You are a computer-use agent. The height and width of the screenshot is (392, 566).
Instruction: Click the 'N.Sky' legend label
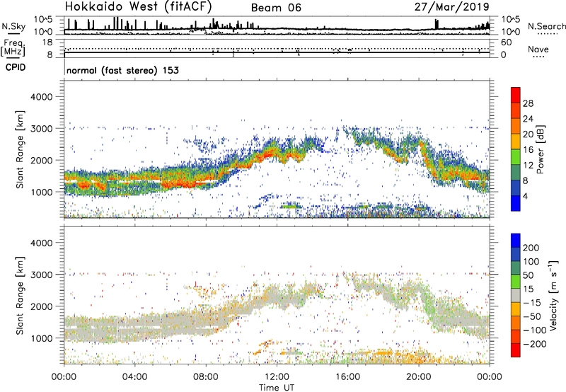[x=13, y=26]
